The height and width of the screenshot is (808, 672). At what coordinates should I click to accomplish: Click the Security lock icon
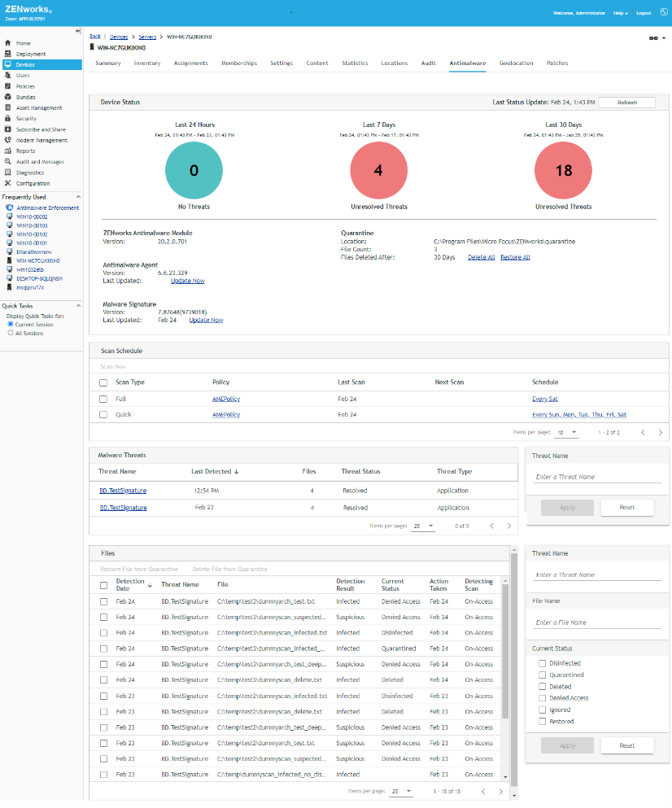pyautogui.click(x=8, y=119)
